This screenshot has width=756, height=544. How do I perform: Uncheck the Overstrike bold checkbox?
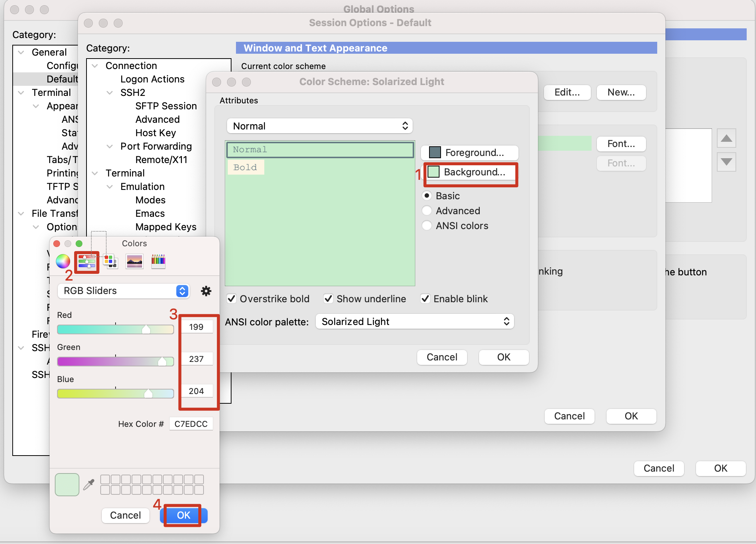232,299
